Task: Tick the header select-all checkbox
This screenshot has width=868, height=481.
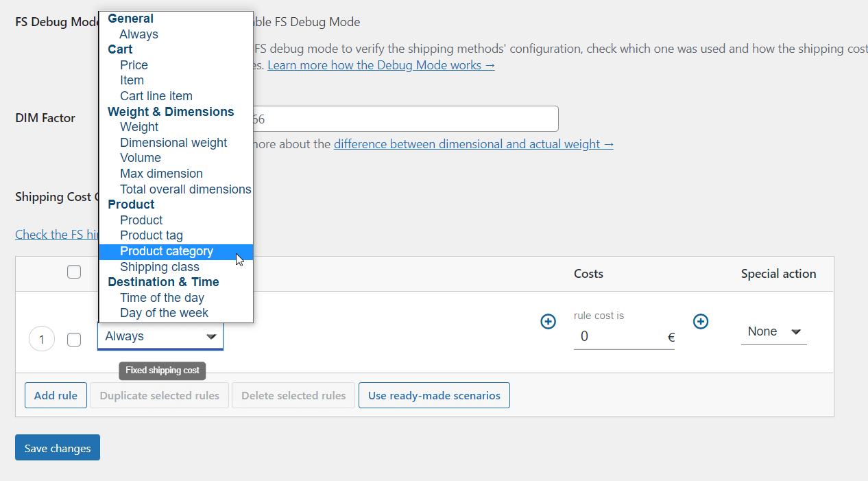Action: pos(74,272)
